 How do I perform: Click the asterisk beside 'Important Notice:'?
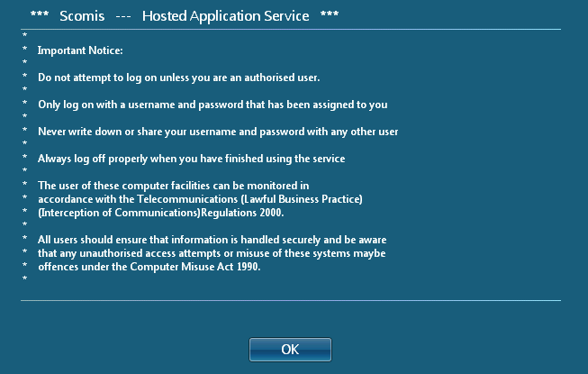(x=24, y=51)
